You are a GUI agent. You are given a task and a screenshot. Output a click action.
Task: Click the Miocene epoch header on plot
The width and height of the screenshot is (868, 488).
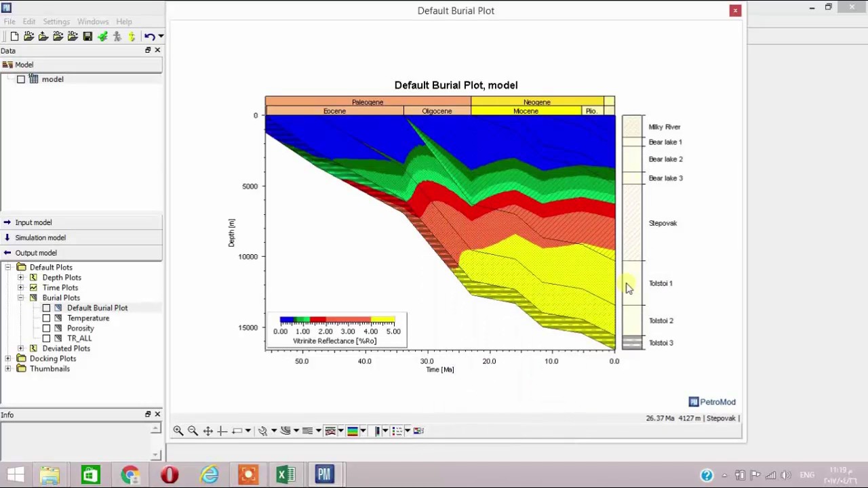[x=526, y=111]
